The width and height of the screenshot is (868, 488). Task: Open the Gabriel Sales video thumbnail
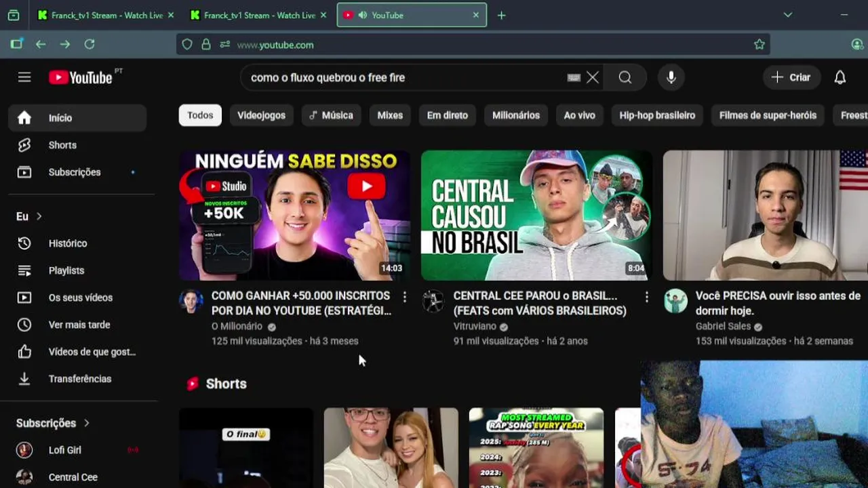[x=765, y=215]
